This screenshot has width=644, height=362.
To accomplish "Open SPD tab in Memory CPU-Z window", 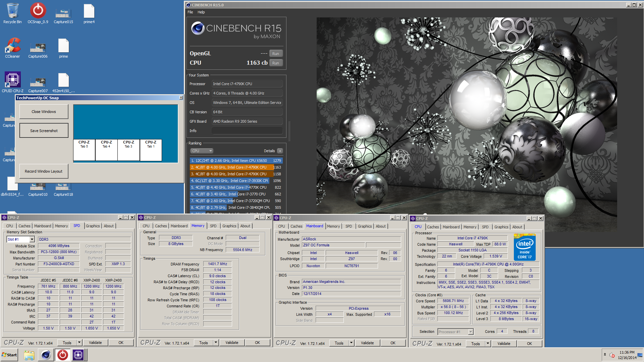I will coord(213,226).
